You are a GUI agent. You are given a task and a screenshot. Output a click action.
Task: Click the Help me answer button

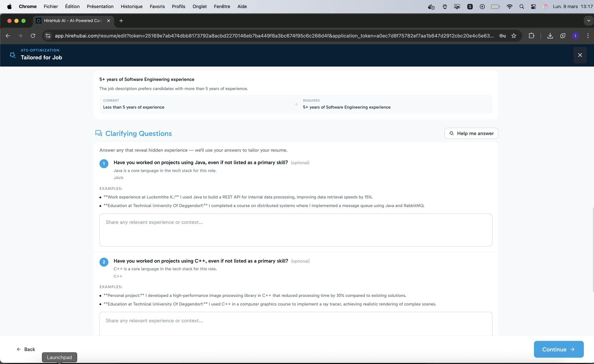pyautogui.click(x=471, y=133)
